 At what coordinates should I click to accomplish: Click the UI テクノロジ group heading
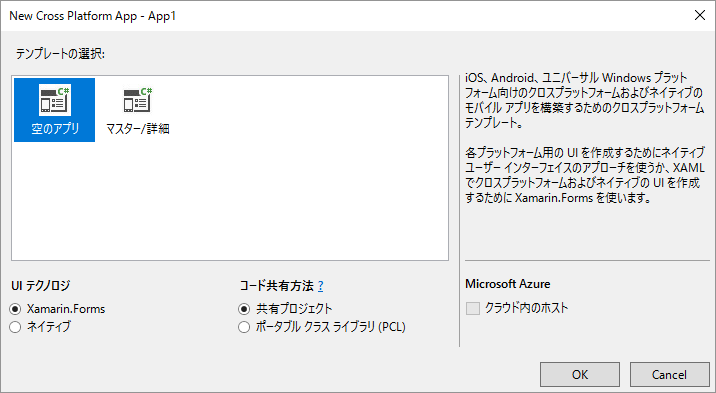[41, 286]
